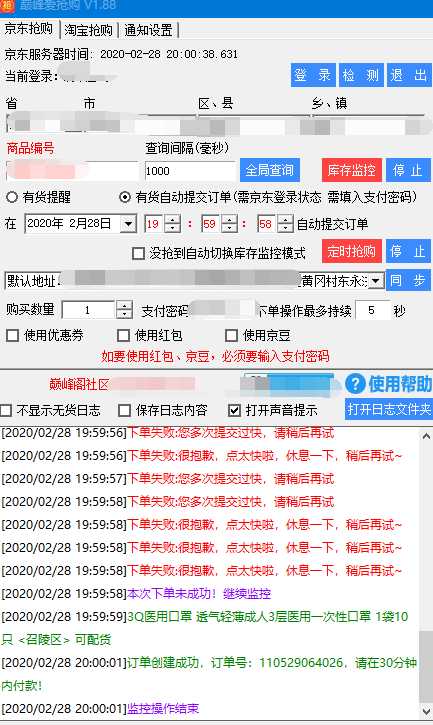Click the 商品编号 input field
Viewport: 433px width, 725px height.
pos(72,171)
